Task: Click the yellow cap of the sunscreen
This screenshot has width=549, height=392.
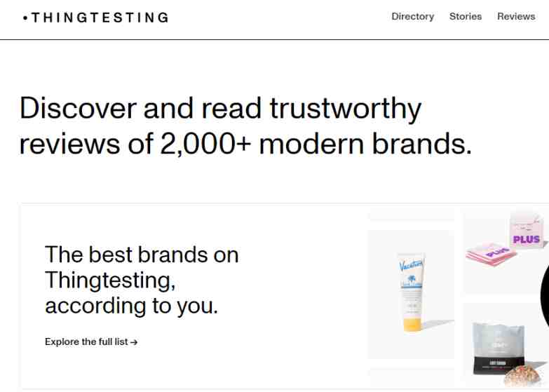Action: pos(412,325)
